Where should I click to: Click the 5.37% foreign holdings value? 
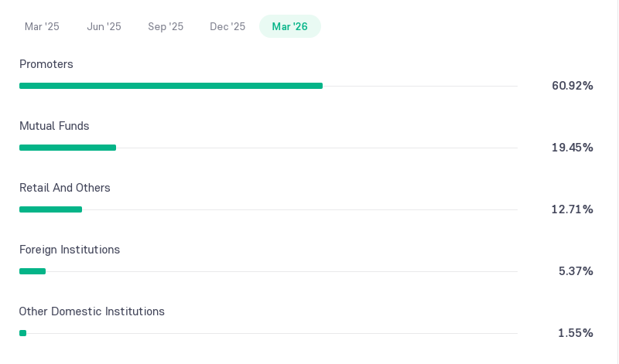point(576,271)
